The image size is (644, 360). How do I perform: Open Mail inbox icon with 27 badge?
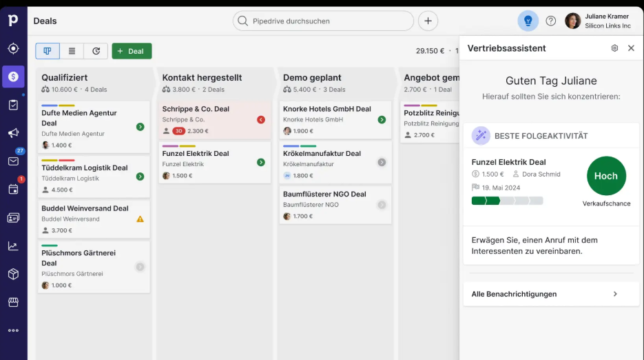[x=13, y=161]
